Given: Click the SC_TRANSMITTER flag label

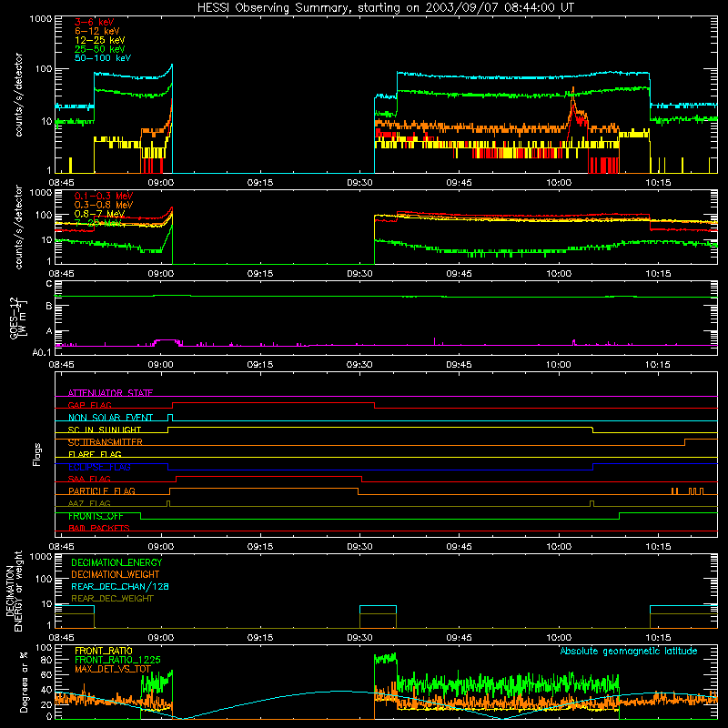Looking at the screenshot, I should [x=105, y=442].
